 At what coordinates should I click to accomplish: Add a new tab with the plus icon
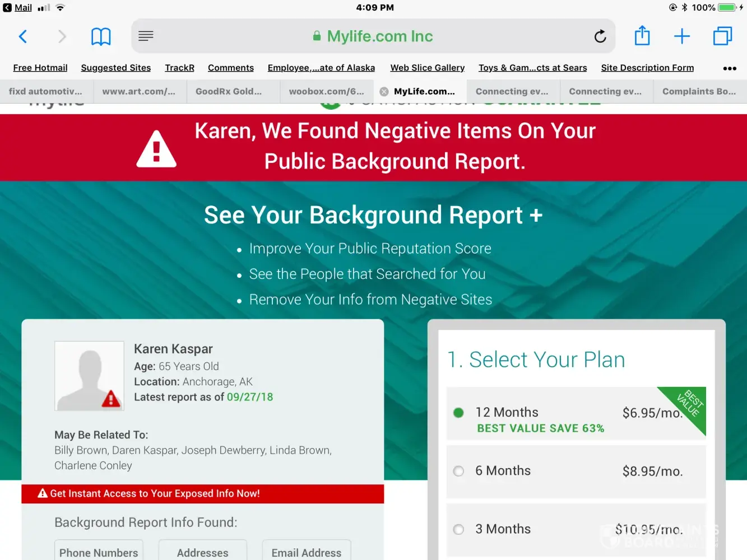(x=682, y=36)
